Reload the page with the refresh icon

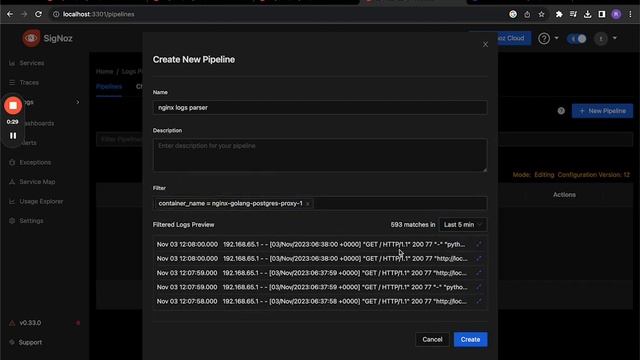point(38,14)
